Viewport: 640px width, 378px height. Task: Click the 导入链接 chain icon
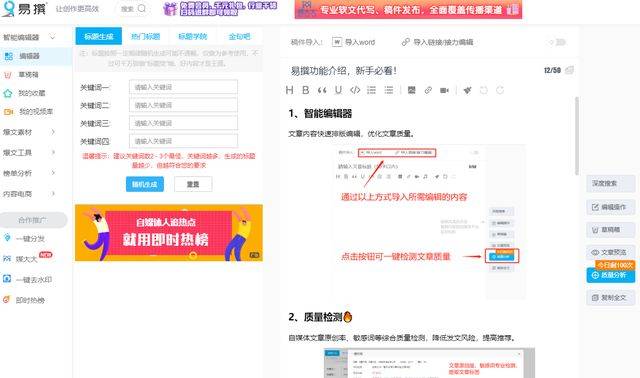405,42
